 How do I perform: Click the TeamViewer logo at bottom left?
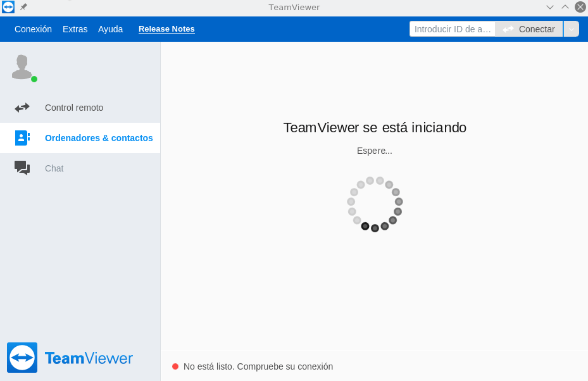(x=70, y=358)
